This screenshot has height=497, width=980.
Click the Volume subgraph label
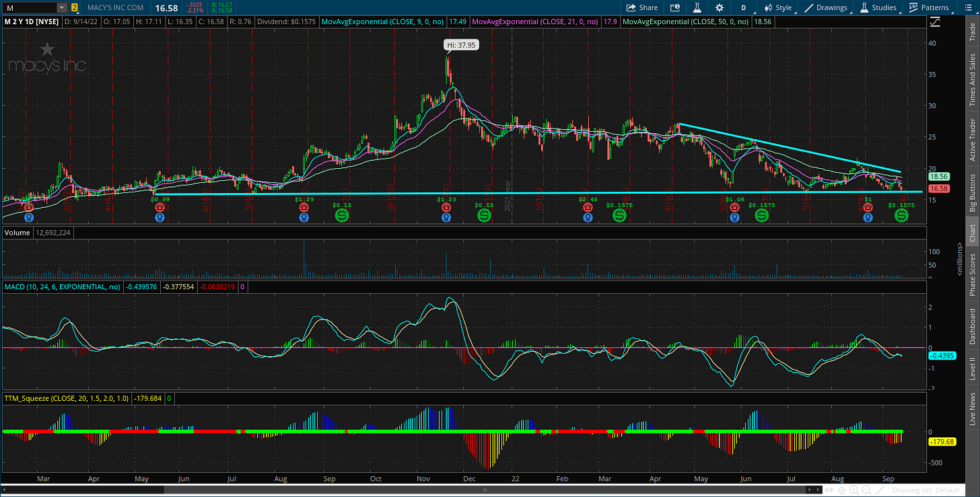coord(17,232)
